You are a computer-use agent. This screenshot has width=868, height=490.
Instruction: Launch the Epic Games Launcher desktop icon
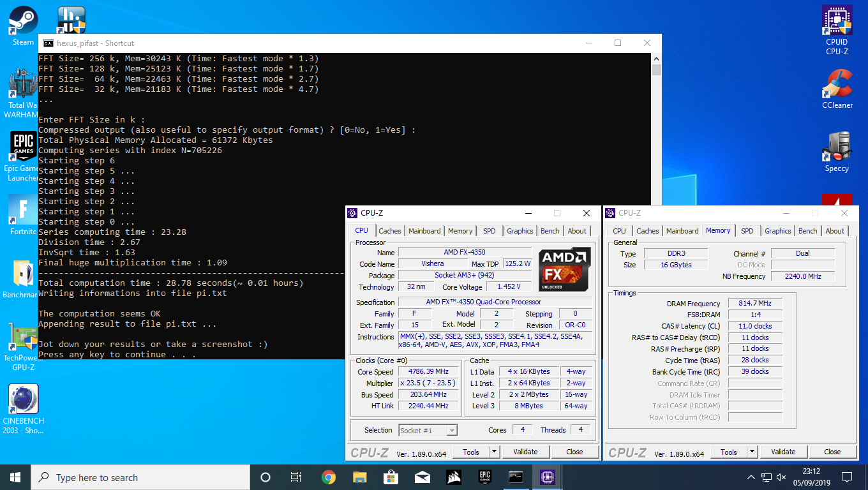(x=23, y=156)
